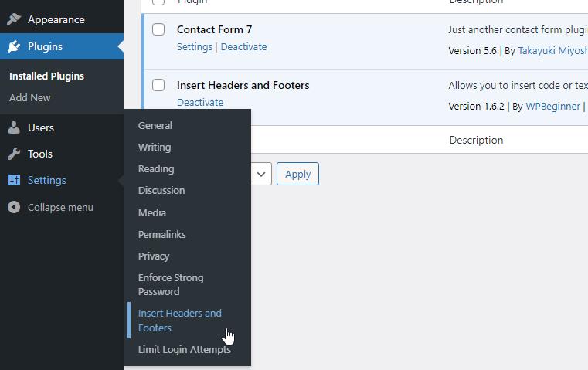Deactivate Insert Headers and Footers plugin
Screen dimensions: 588x370
pos(200,102)
